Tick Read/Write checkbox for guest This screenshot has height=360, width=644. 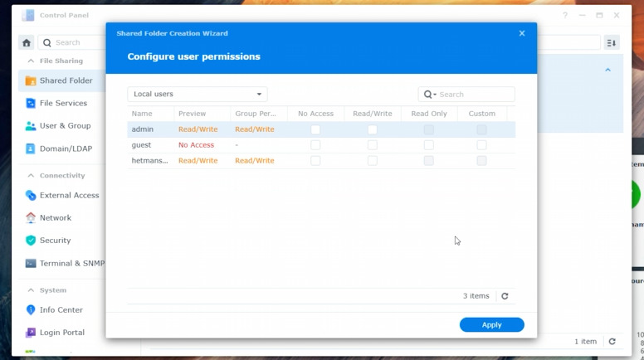point(372,145)
